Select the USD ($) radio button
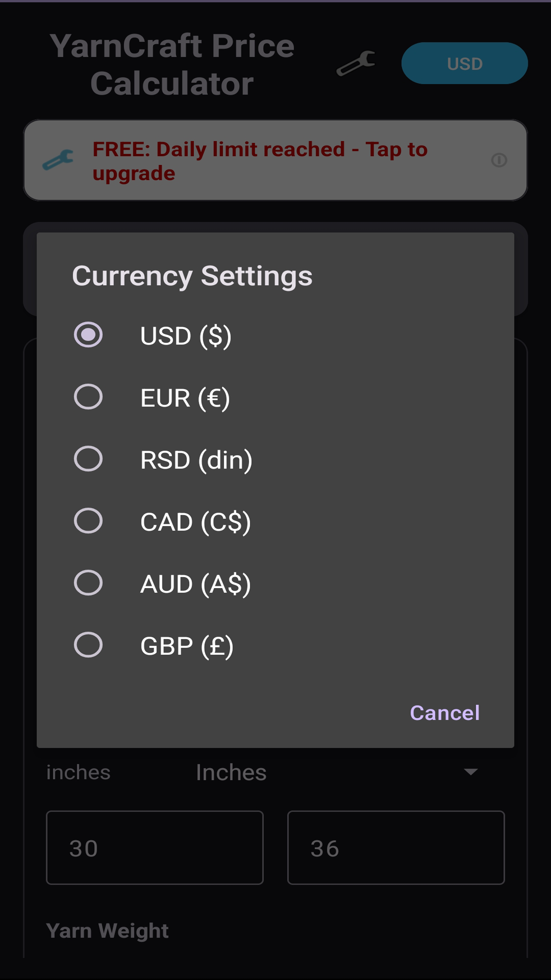This screenshot has height=980, width=551. [88, 334]
